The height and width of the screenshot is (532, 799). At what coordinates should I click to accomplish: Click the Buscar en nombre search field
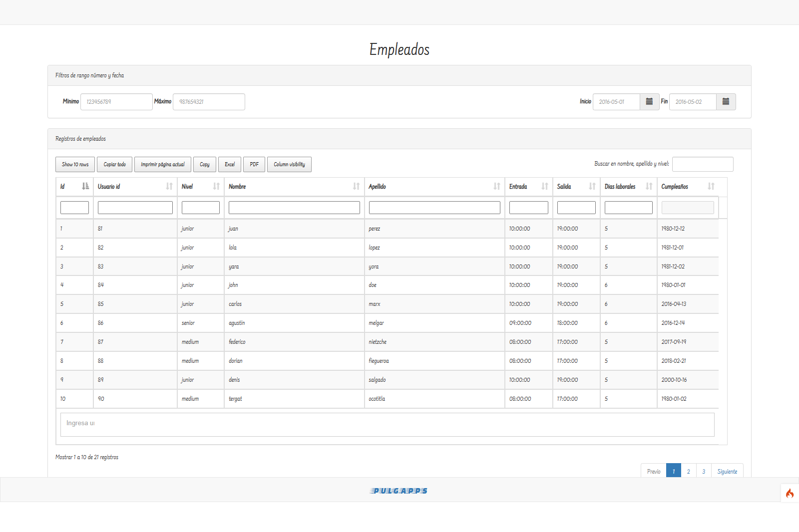pos(703,164)
